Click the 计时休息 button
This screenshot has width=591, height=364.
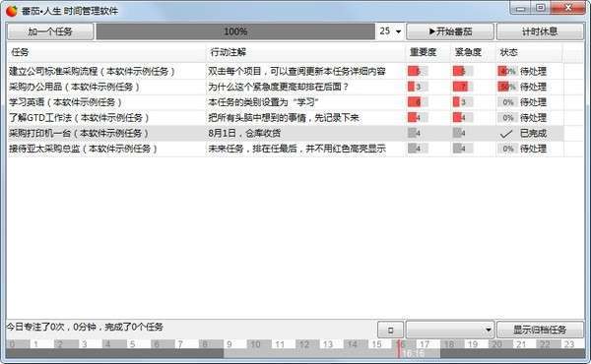click(x=540, y=31)
